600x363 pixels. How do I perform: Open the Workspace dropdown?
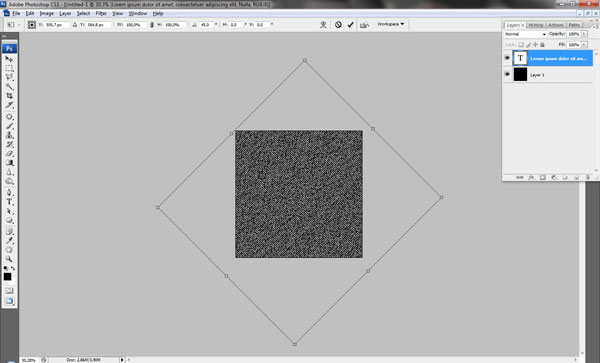(390, 24)
